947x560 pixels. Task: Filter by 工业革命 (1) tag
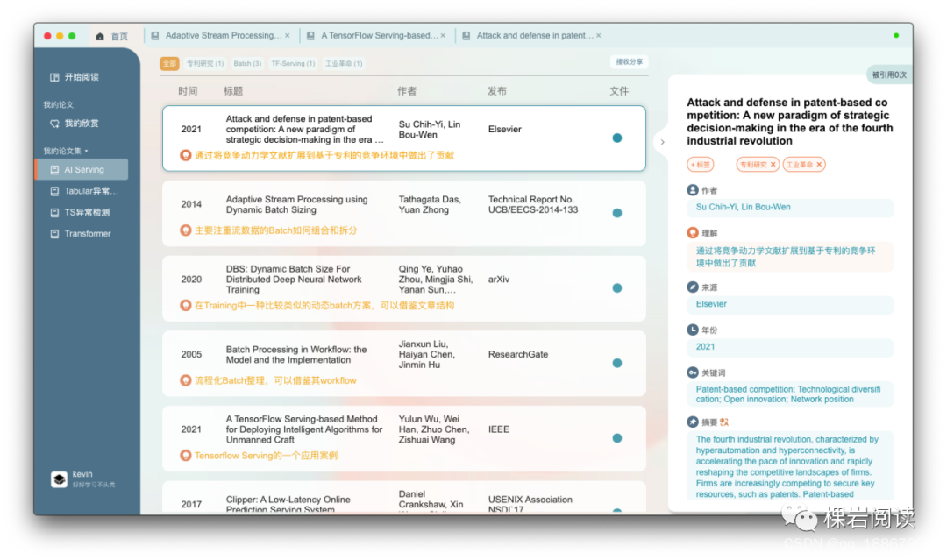click(x=344, y=63)
